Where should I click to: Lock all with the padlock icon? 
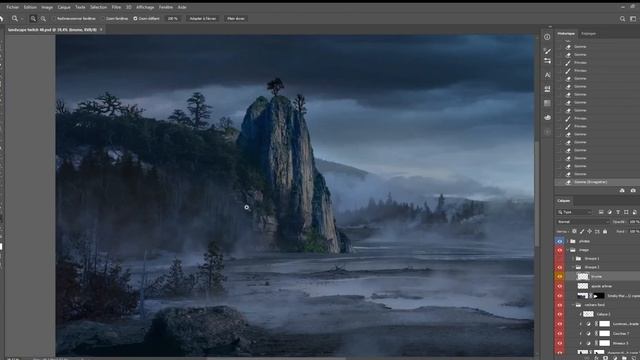(x=605, y=231)
